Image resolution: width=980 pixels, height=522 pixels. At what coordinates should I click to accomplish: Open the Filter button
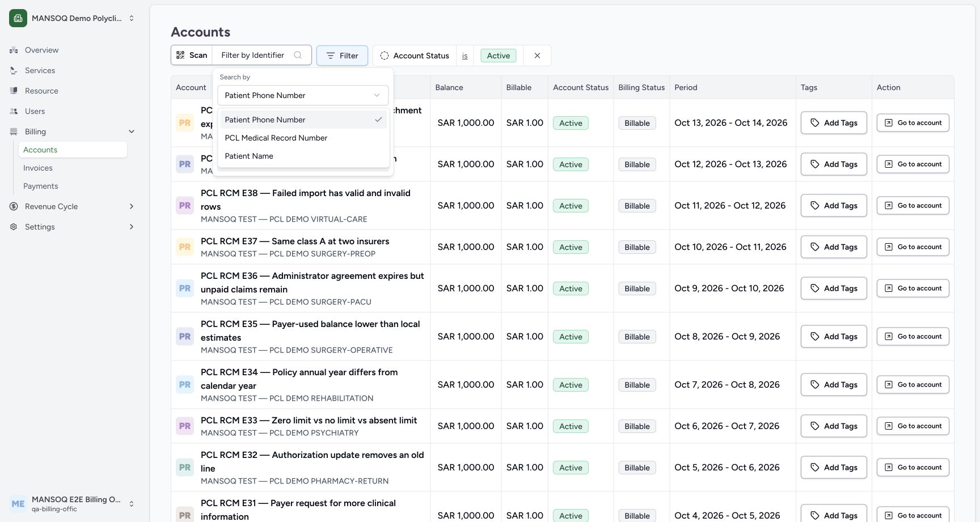tap(342, 56)
